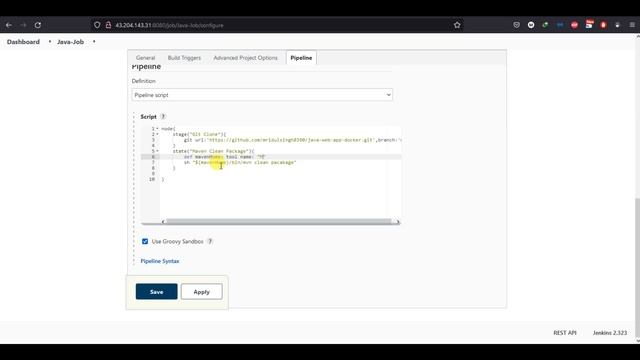Screen dimensions: 640x360
Task: Select the Pipeline tab
Action: tap(301, 58)
